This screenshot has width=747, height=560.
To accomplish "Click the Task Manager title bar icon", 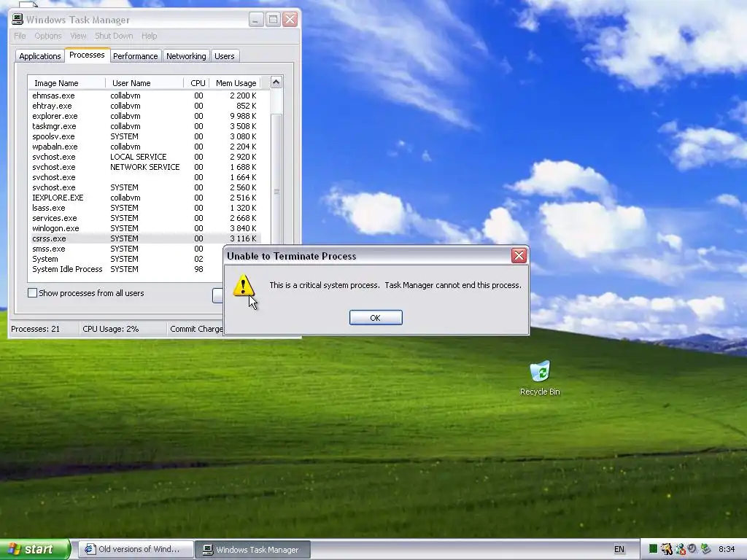I will point(18,20).
